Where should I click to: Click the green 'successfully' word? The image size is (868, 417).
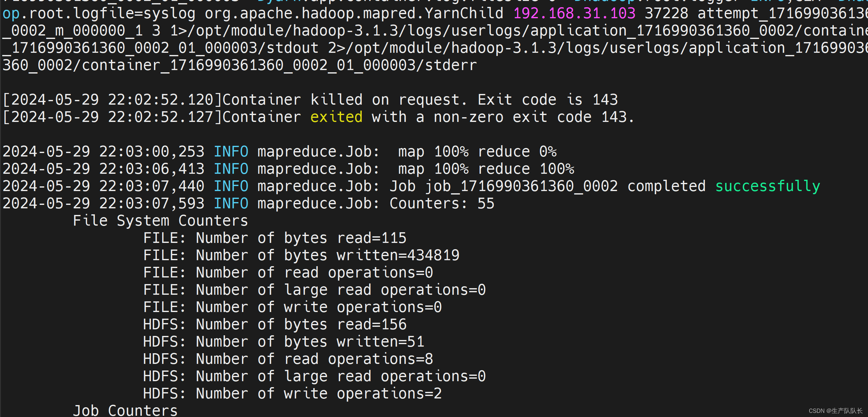click(x=767, y=186)
